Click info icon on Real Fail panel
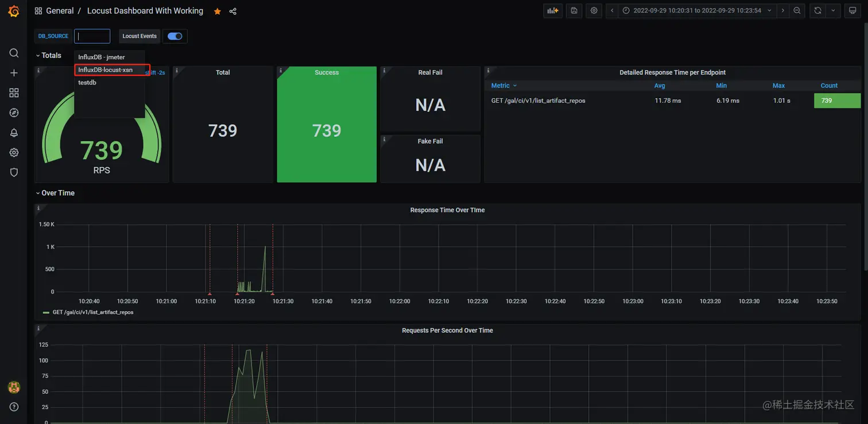The width and height of the screenshot is (868, 424). tap(384, 71)
